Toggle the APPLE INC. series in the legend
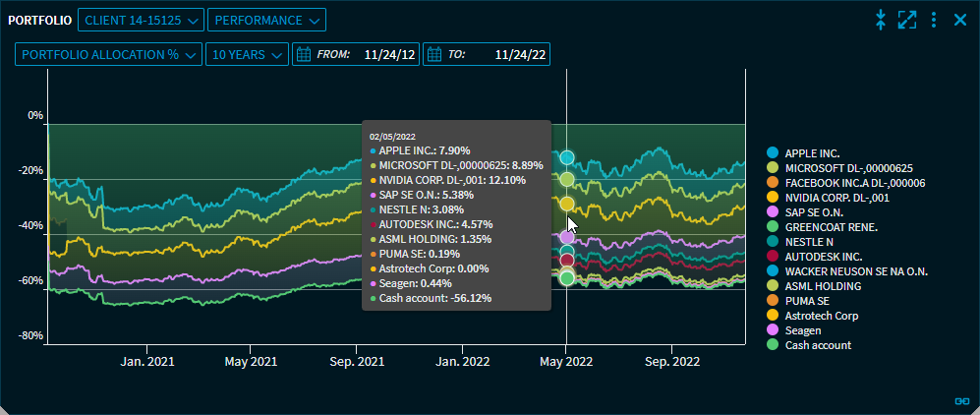The image size is (980, 415). (812, 153)
